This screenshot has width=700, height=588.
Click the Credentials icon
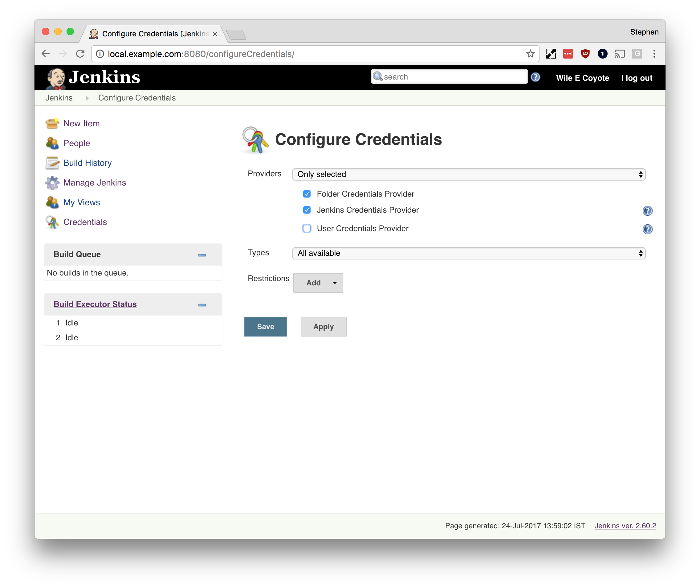tap(51, 222)
